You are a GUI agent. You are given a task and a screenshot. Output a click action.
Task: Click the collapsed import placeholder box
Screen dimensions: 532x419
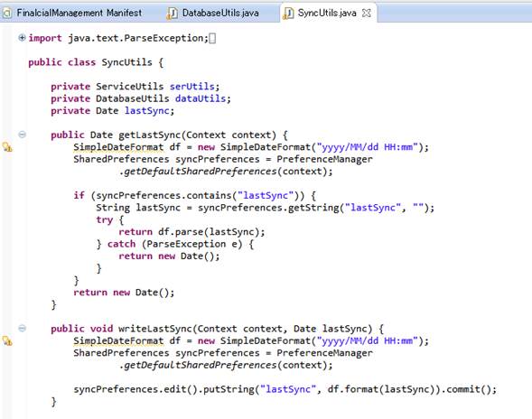212,38
